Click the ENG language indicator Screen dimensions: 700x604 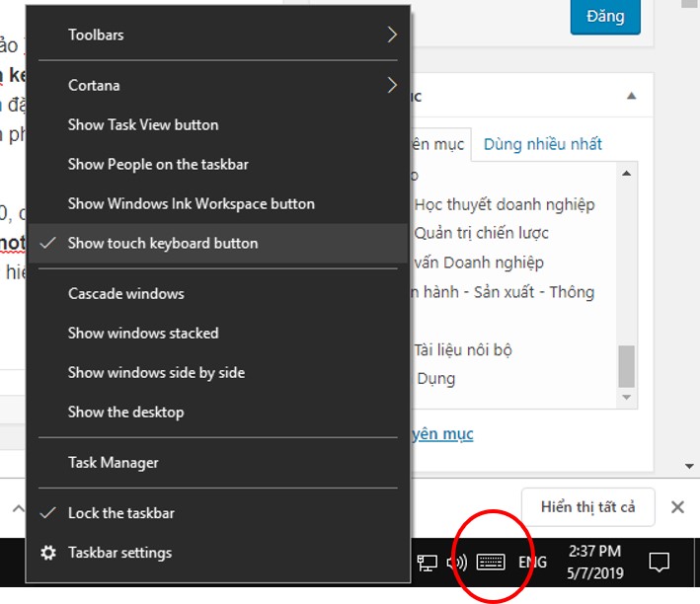[x=532, y=563]
